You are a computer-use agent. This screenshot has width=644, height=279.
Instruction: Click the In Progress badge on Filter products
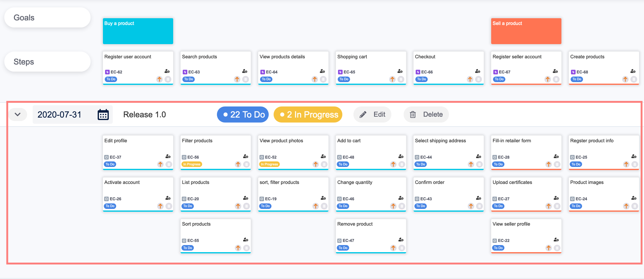[192, 164]
